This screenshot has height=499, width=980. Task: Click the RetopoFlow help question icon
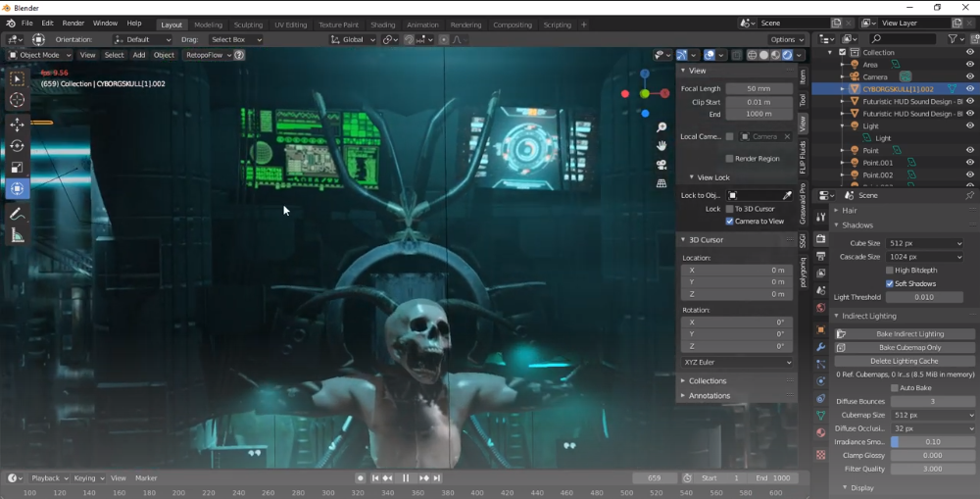pyautogui.click(x=239, y=55)
